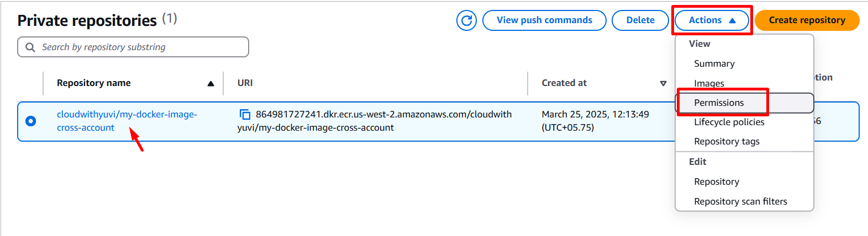Open Lifecycle policies menu entry
This screenshot has height=236, width=868.
pos(729,122)
